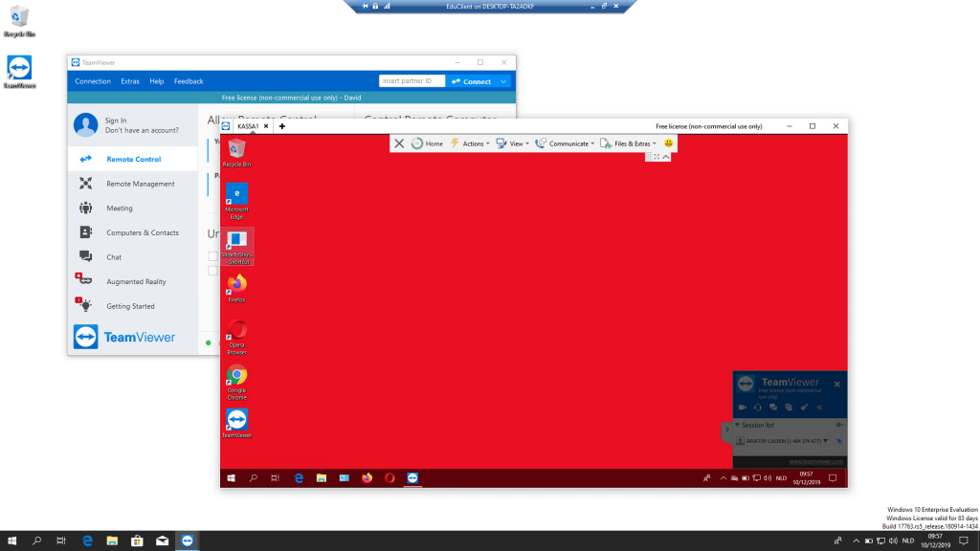980x551 pixels.
Task: Click the Google Chrome icon on the remote desktop
Action: click(x=237, y=383)
